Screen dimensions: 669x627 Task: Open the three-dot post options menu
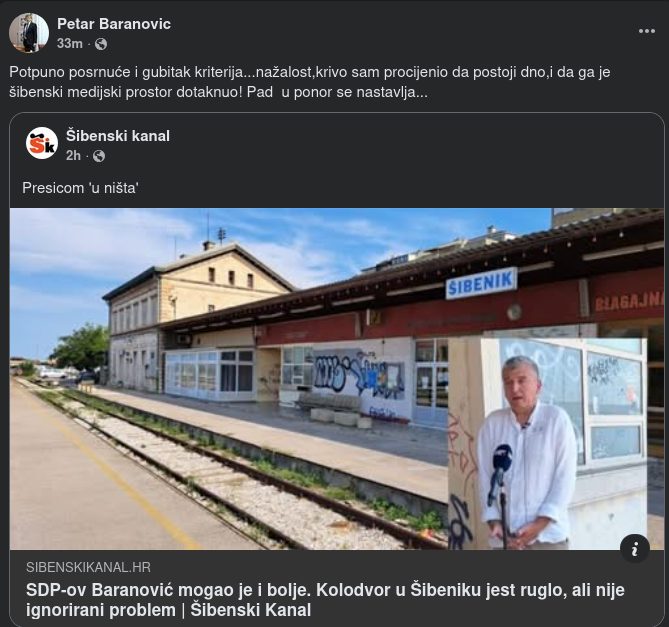(x=646, y=31)
